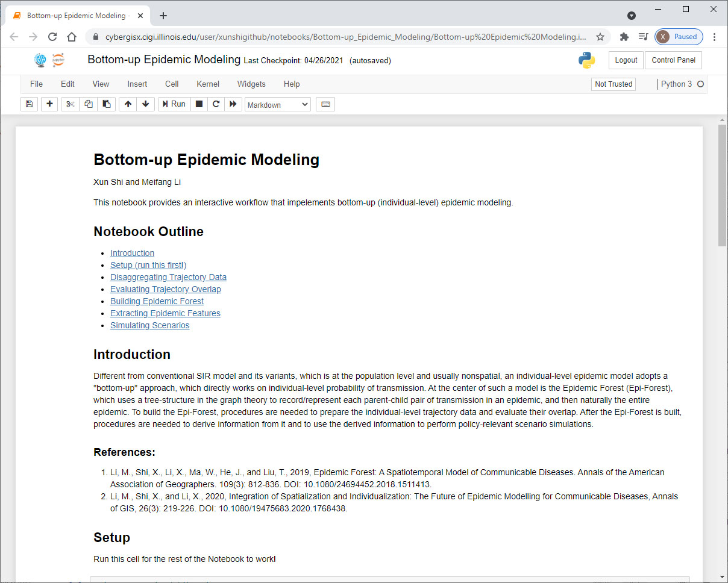Expand the Chrome tab search arrow
The image size is (728, 583).
pos(632,16)
